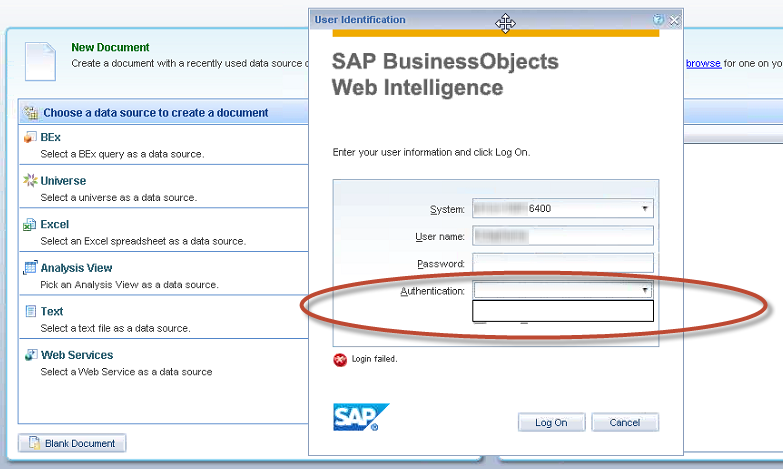Click 'Pick an Analysis View as a data source.'

pyautogui.click(x=129, y=284)
